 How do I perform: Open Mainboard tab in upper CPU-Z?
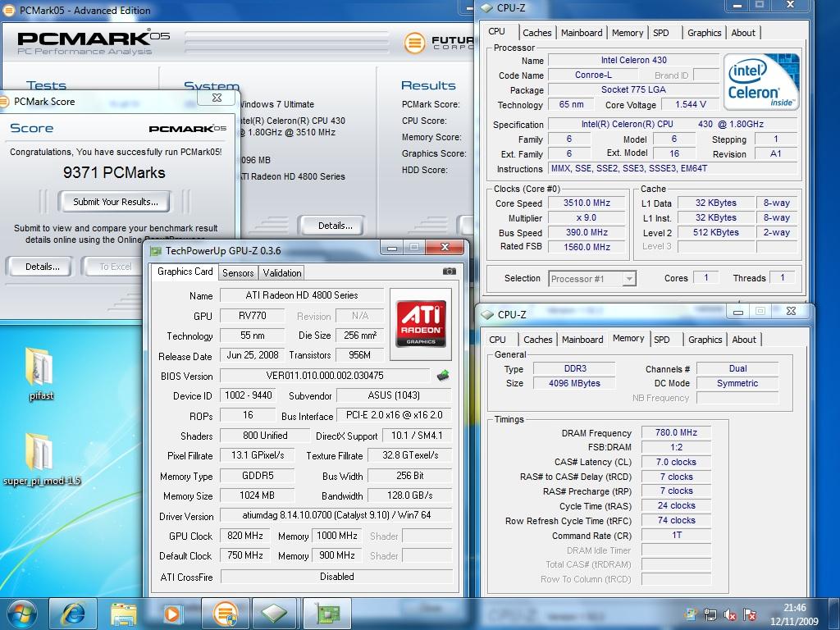pos(582,33)
